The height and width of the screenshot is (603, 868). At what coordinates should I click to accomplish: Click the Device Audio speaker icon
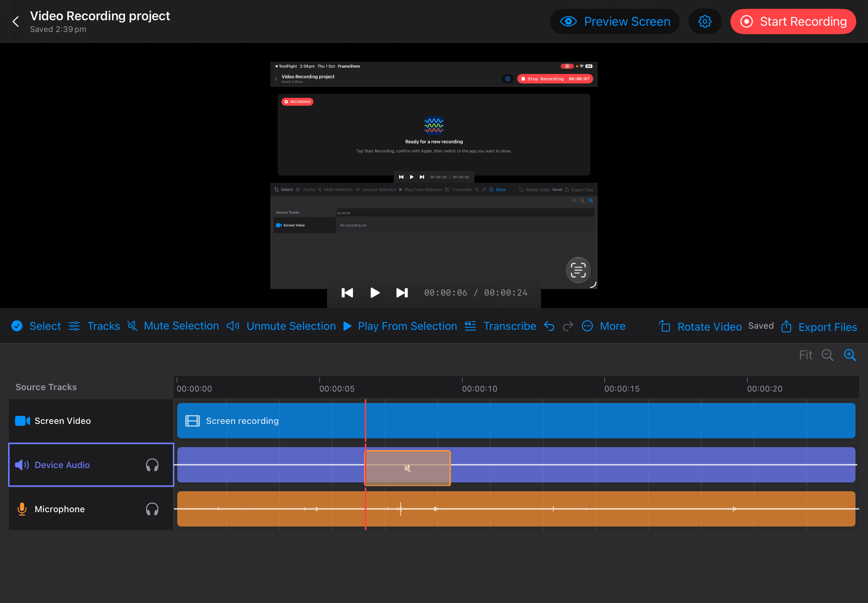click(22, 465)
